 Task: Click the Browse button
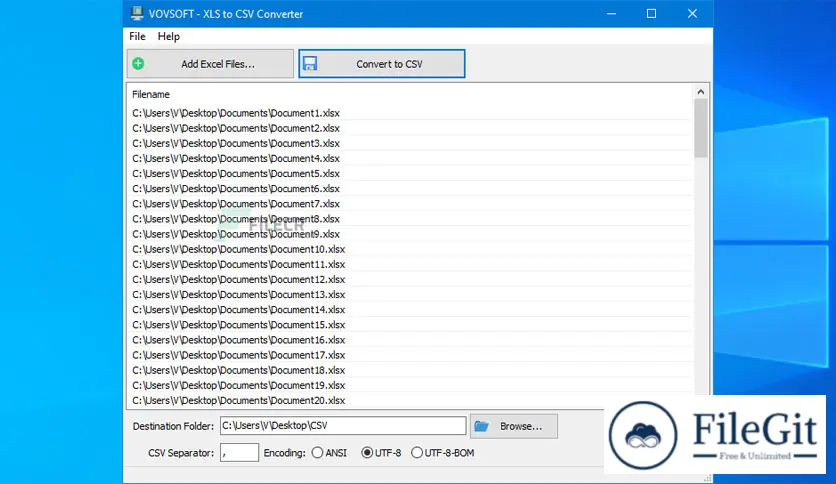[514, 426]
